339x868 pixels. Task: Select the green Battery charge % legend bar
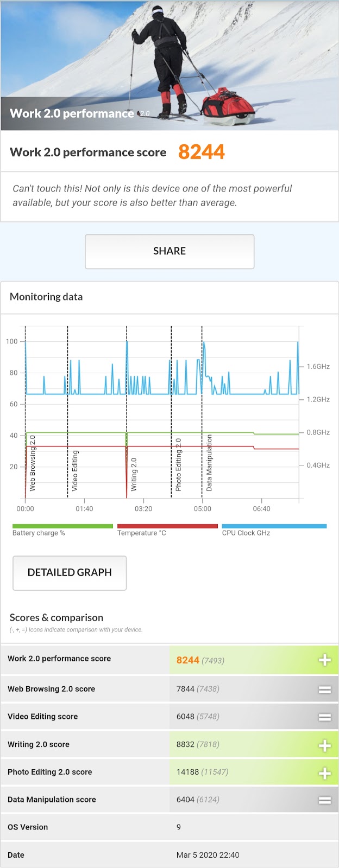(62, 526)
